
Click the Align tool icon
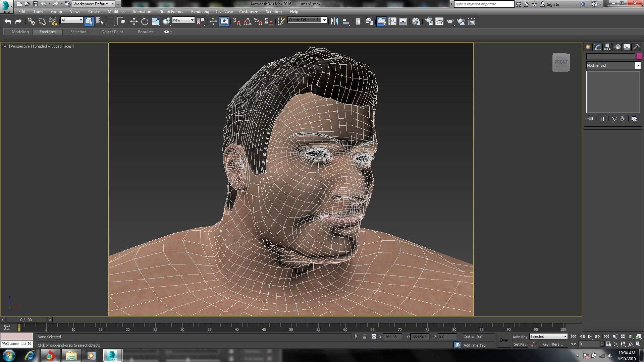(x=345, y=21)
